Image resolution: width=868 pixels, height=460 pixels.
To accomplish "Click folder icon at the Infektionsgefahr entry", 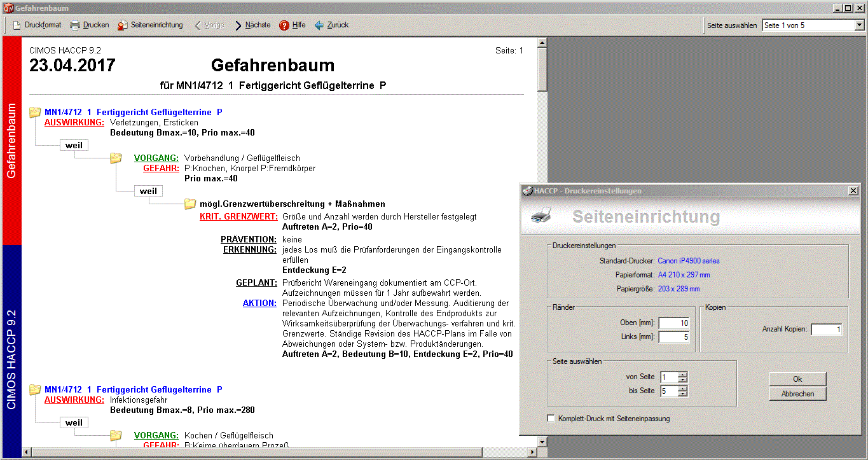I will (x=35, y=389).
